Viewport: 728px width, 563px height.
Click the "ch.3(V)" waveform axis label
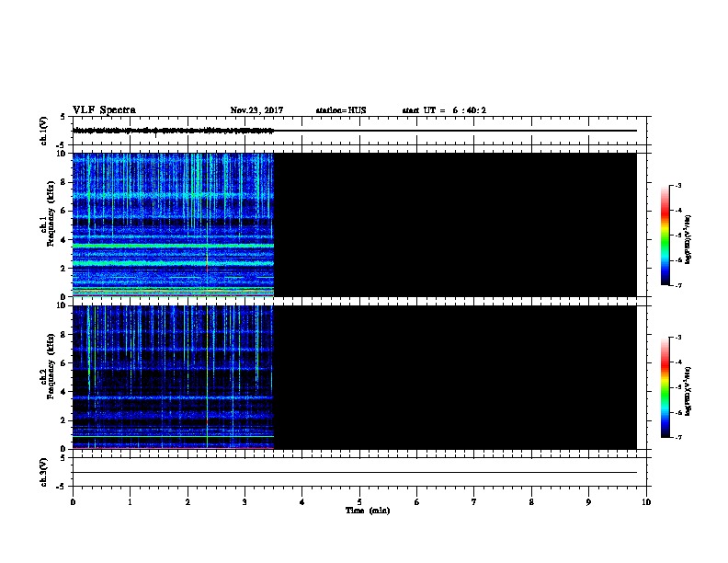click(43, 472)
